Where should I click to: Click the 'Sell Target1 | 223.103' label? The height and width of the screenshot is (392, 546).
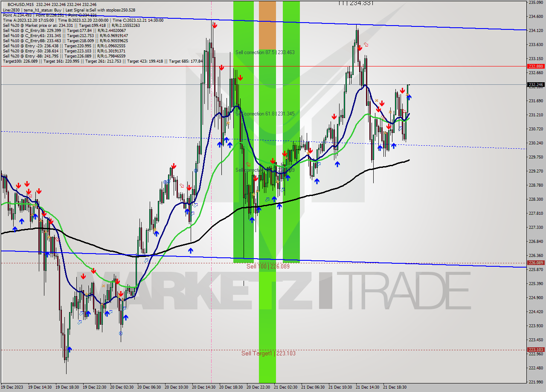[268, 353]
